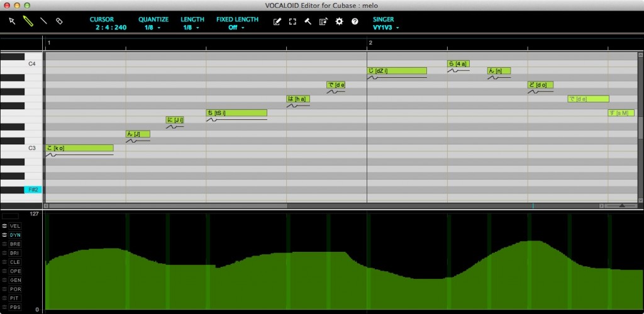The image size is (644, 314).
Task: Open the SINGER VY1V3 dropdown
Action: pyautogui.click(x=386, y=28)
